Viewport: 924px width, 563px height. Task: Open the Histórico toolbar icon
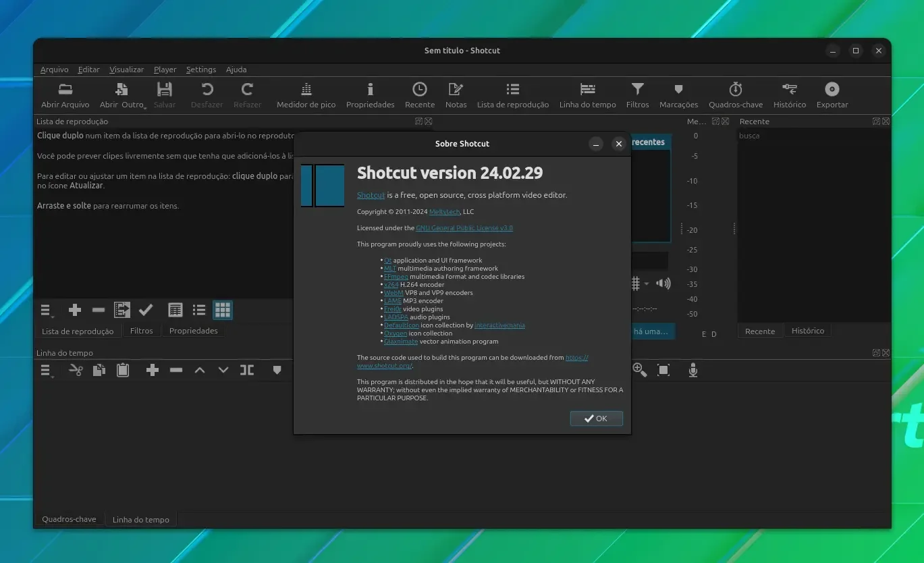(789, 95)
